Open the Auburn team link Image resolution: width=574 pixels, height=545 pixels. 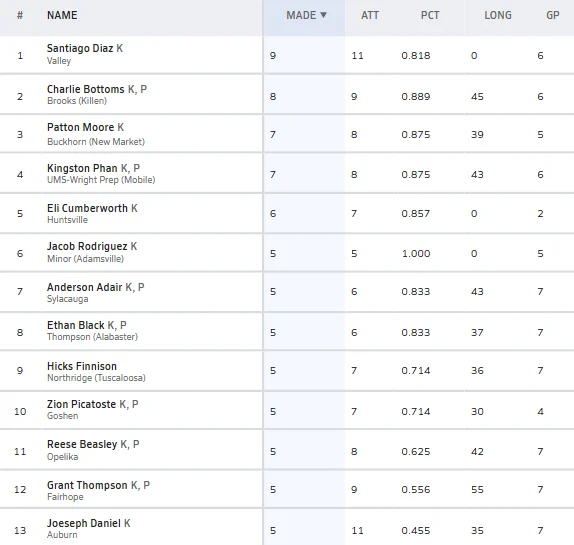click(x=62, y=535)
